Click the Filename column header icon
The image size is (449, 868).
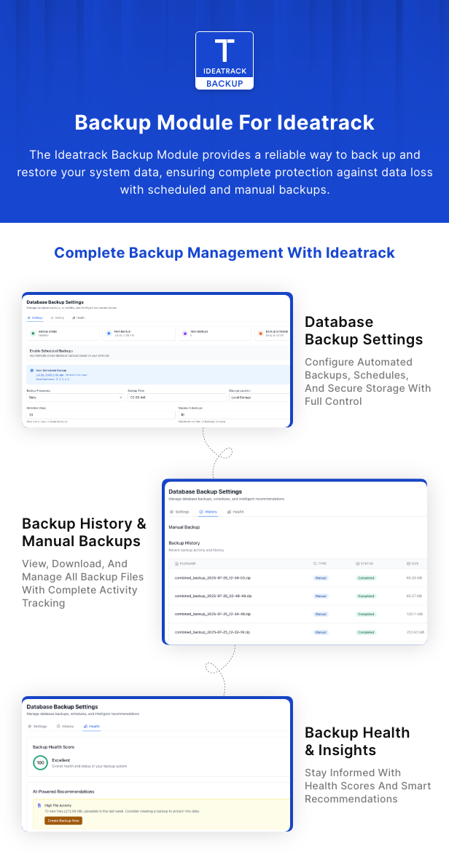coord(176,564)
